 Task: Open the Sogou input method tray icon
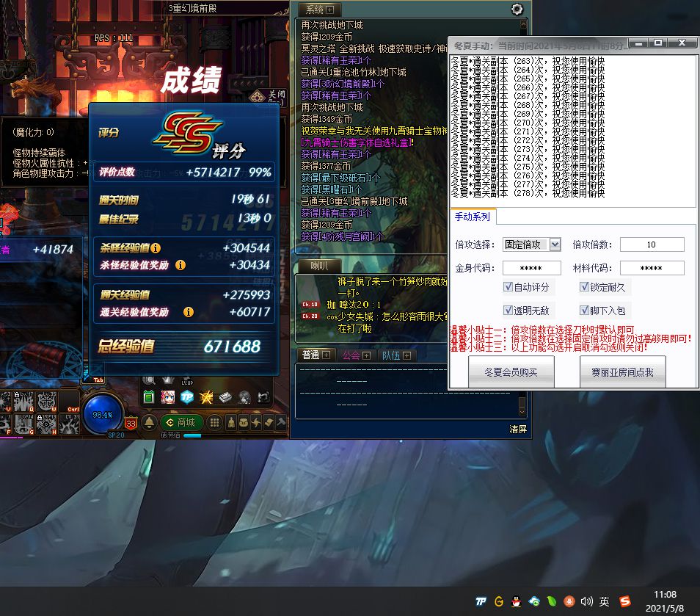pyautogui.click(x=625, y=601)
